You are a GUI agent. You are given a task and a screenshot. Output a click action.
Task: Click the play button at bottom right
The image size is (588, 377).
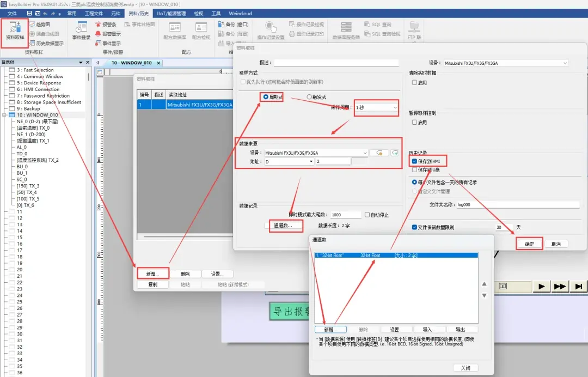pos(541,286)
